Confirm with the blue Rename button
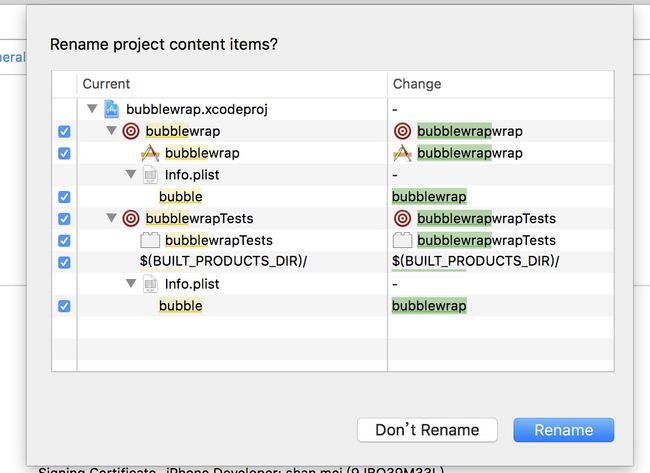The image size is (650, 473). coord(563,430)
